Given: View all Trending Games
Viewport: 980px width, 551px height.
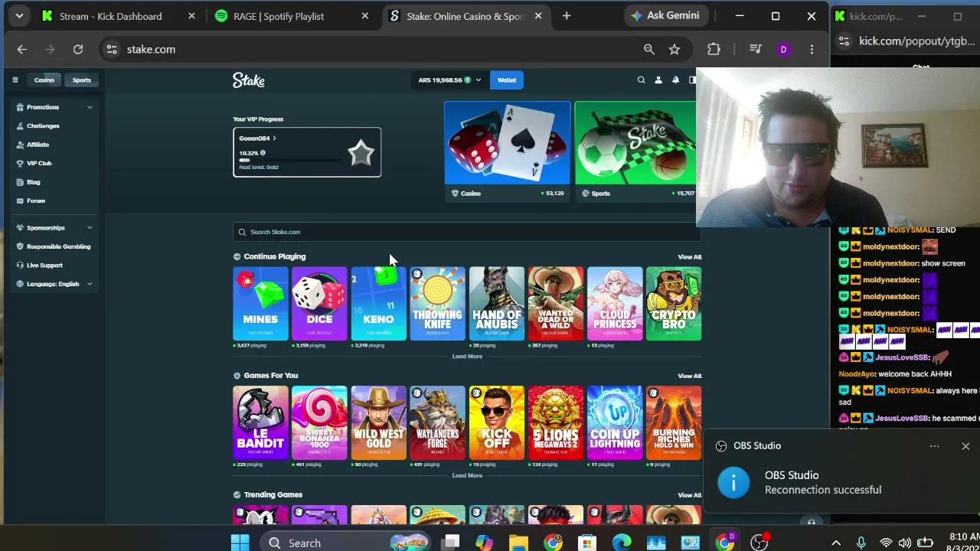Looking at the screenshot, I should pos(689,495).
